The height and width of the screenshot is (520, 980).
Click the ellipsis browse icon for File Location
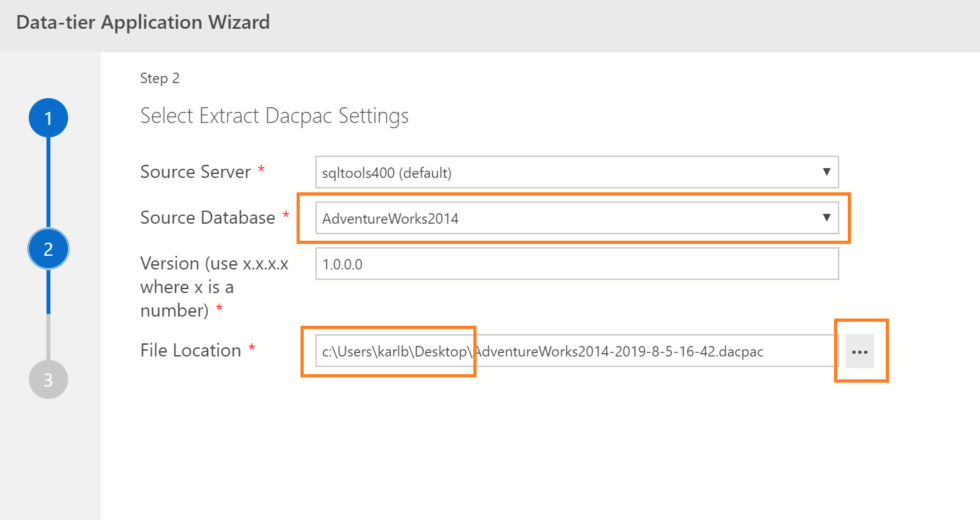pyautogui.click(x=861, y=351)
